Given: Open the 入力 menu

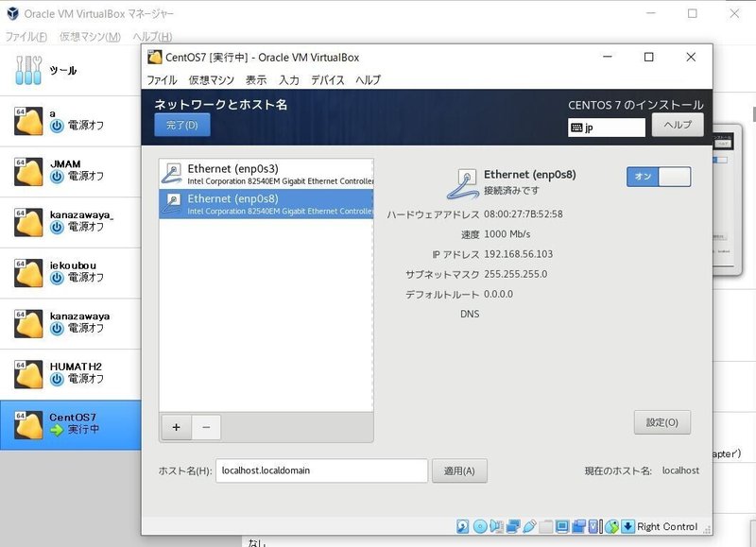Looking at the screenshot, I should pos(289,80).
